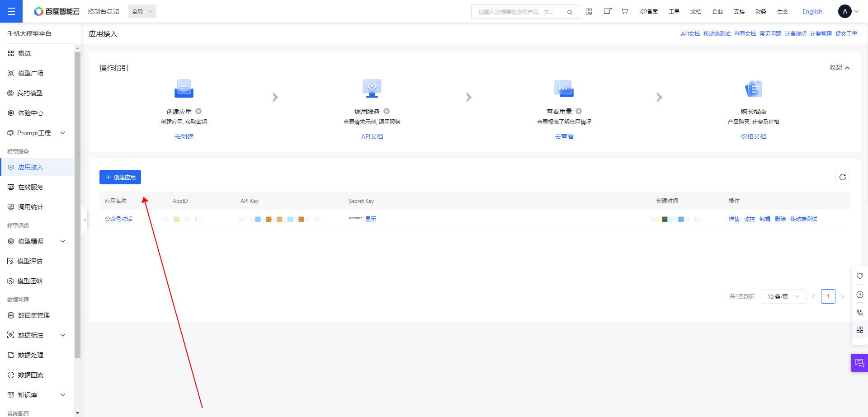Open the product grid icon in header
868x417 pixels.
(x=589, y=11)
